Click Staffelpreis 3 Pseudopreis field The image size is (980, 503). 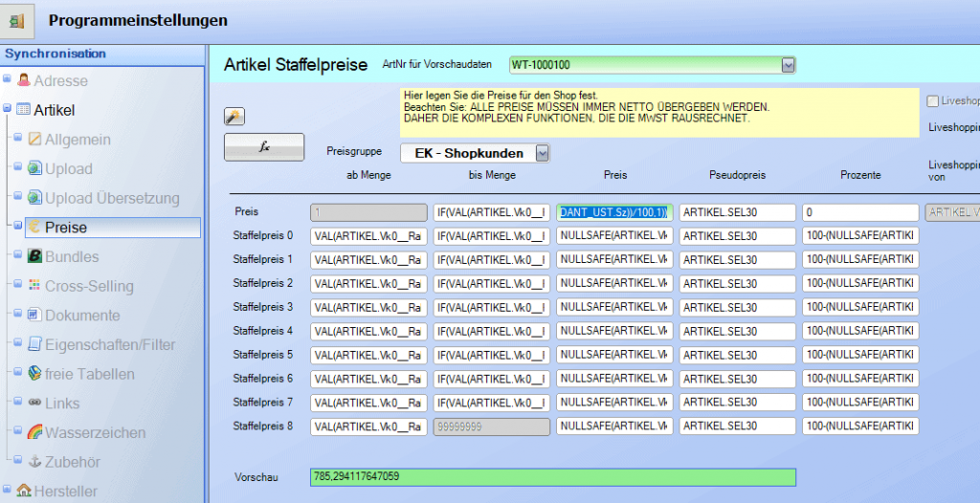(x=737, y=307)
